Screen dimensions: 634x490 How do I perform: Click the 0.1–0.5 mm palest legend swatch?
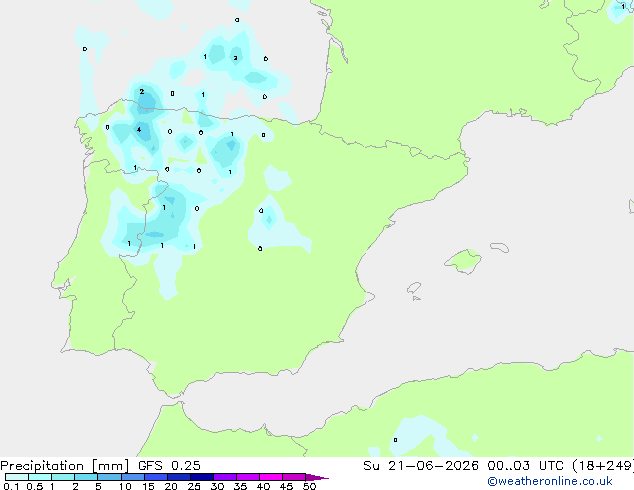[x=17, y=477]
